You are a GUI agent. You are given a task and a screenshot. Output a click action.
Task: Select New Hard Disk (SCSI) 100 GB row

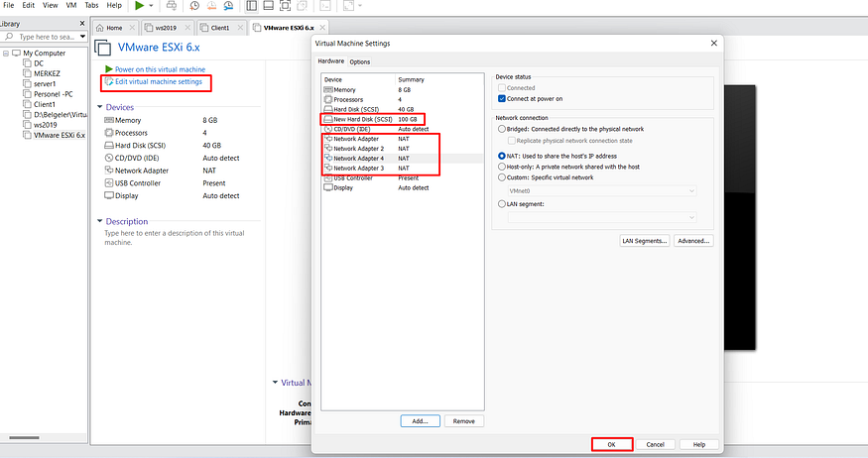(x=403, y=119)
